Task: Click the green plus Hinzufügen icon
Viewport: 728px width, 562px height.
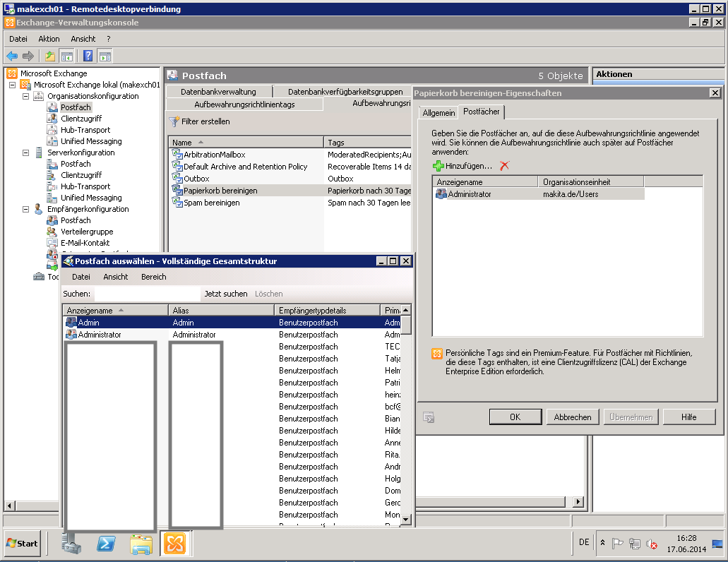Action: (438, 166)
